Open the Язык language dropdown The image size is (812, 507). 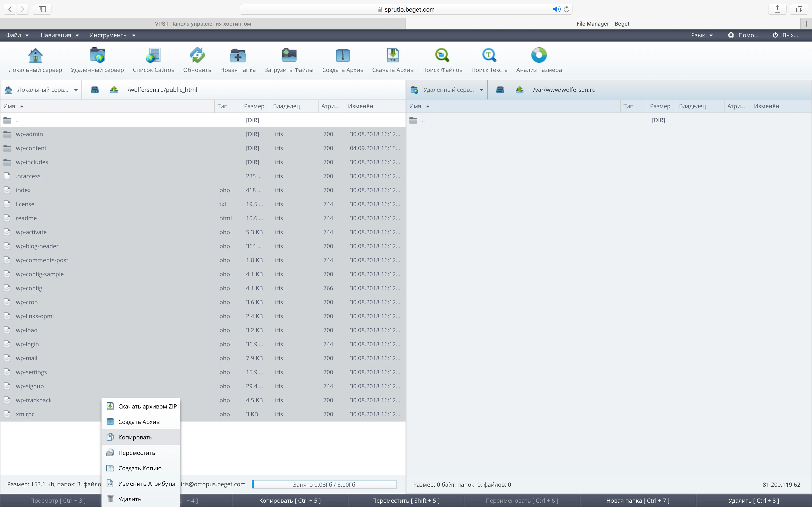[701, 35]
